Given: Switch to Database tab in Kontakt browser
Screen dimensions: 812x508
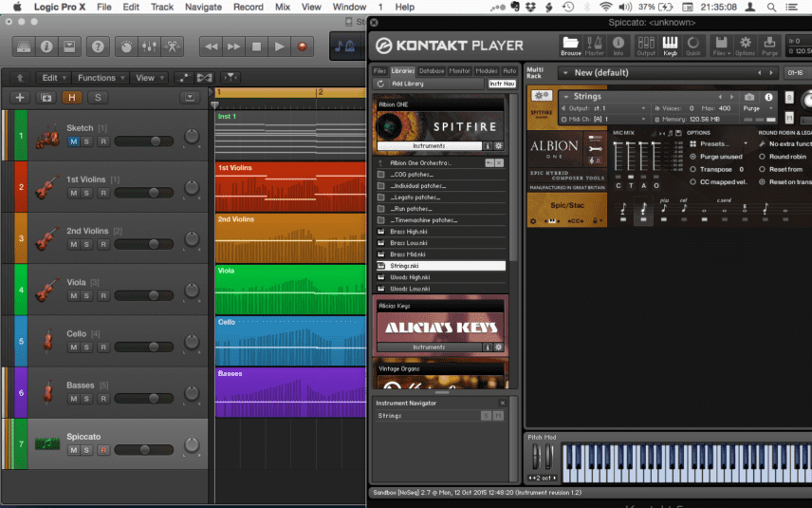Looking at the screenshot, I should click(432, 71).
